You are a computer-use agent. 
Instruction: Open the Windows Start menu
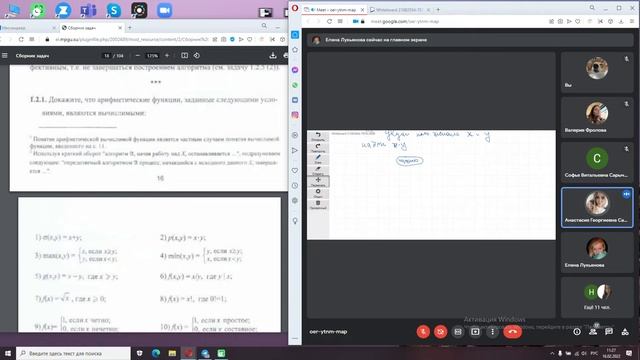(x=8, y=353)
